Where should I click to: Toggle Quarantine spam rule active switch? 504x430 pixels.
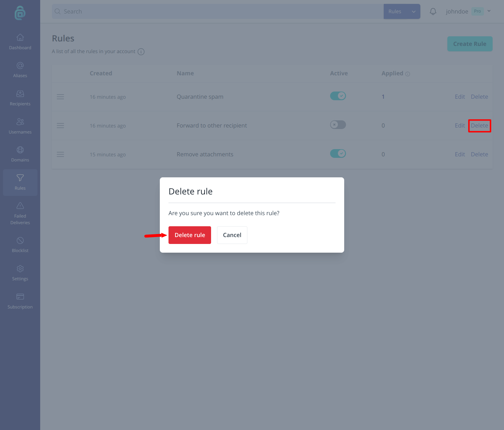[x=338, y=96]
